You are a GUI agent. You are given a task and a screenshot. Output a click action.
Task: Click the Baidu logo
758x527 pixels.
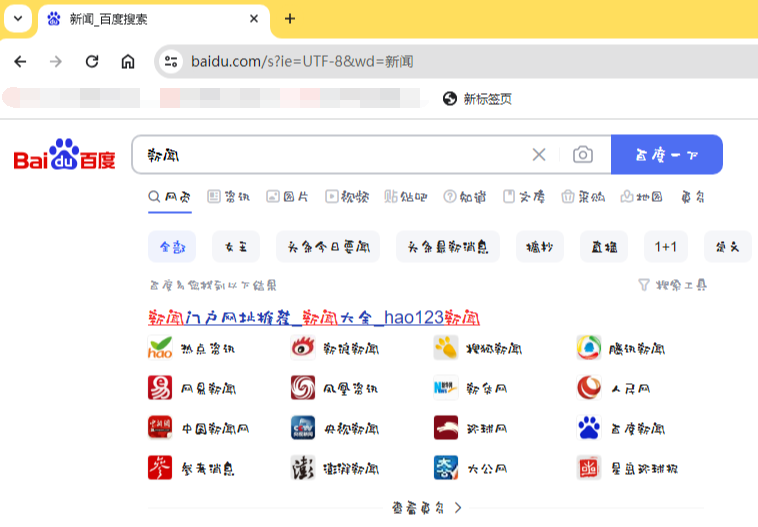[64, 155]
